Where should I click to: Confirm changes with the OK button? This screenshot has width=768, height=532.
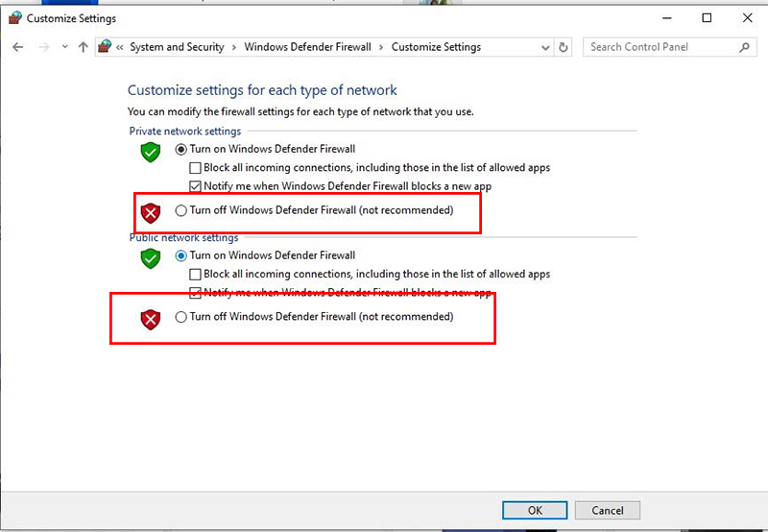coord(535,511)
